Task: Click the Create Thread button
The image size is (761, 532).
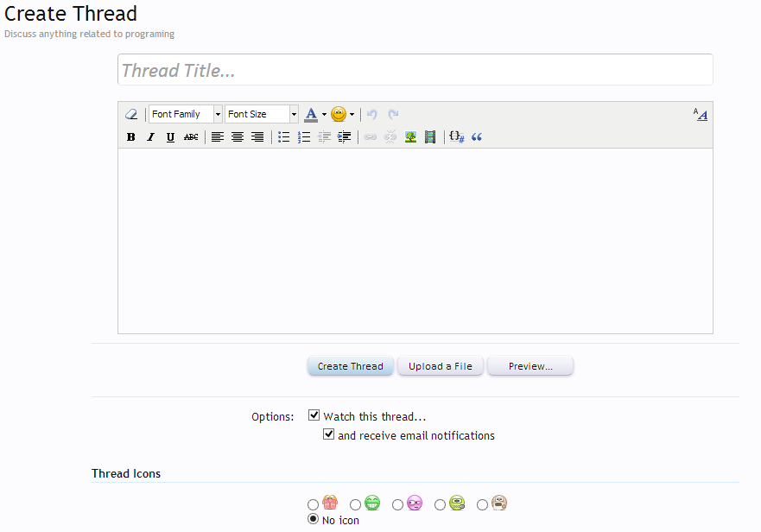Action: click(351, 366)
